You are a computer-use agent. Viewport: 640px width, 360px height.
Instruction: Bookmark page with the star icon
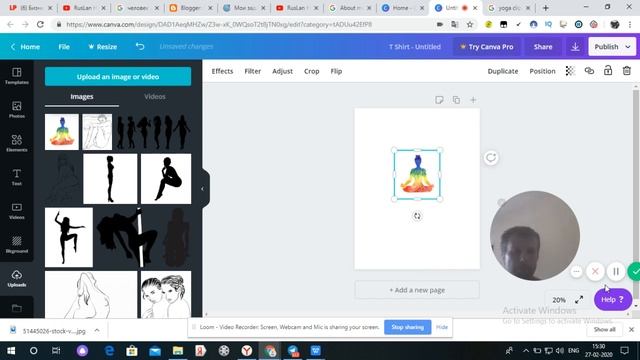point(470,24)
